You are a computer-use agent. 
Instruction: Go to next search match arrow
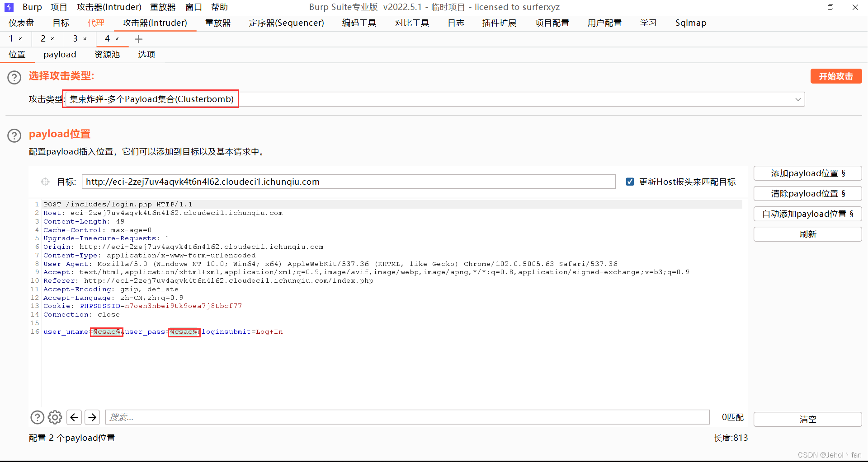pos(92,417)
